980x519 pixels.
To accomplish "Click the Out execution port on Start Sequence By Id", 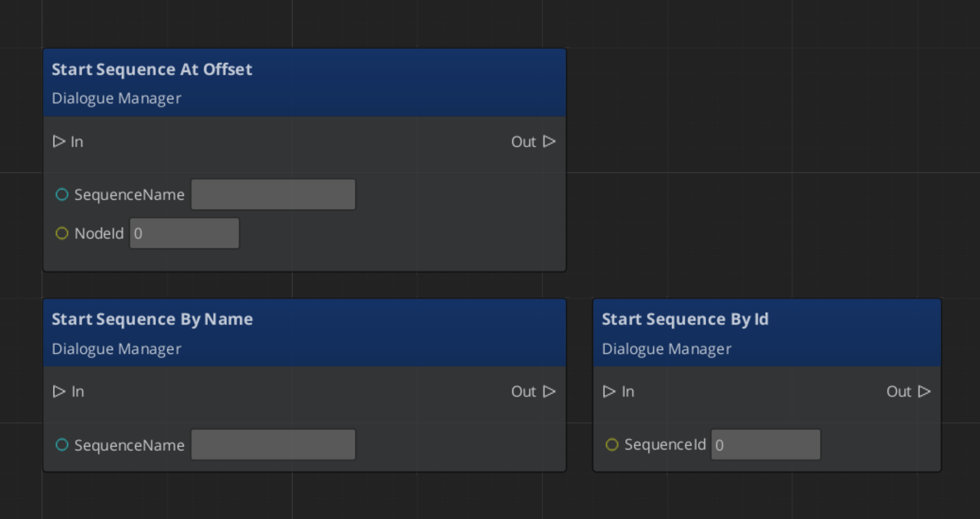I will [x=924, y=392].
